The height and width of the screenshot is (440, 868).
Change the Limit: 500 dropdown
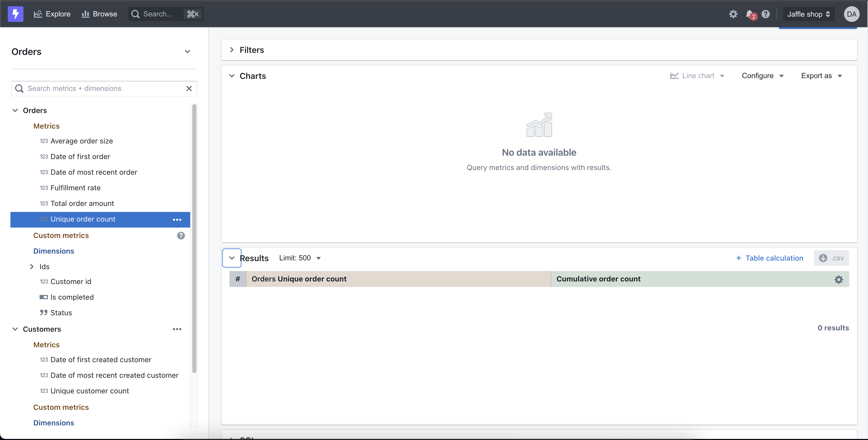[x=300, y=258]
